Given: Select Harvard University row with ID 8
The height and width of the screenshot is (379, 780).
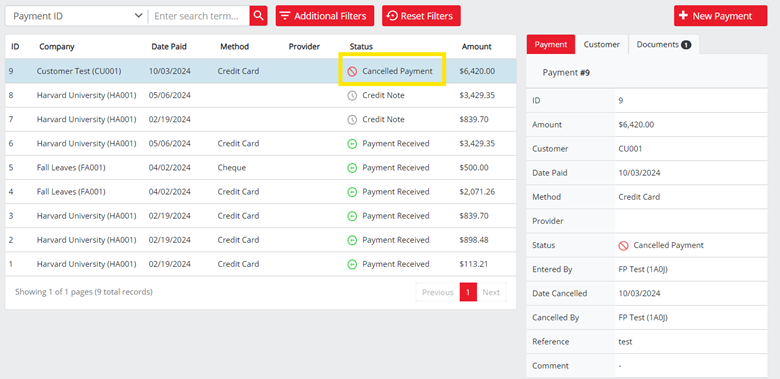Looking at the screenshot, I should [261, 95].
